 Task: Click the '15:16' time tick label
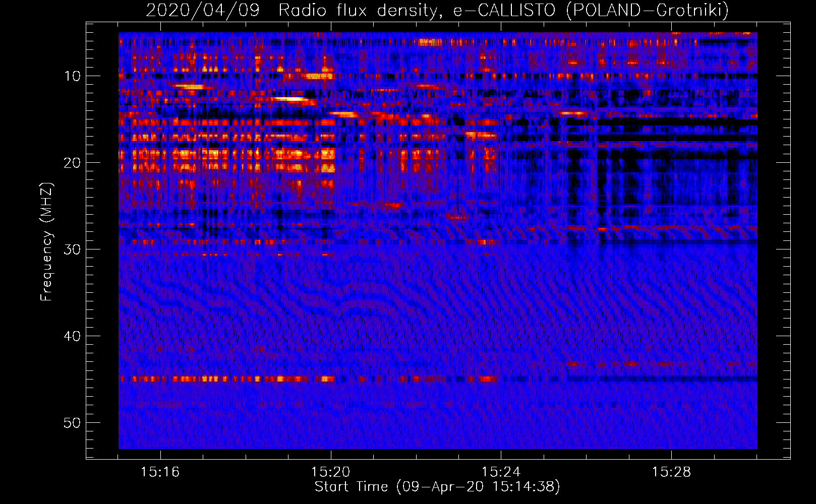160,472
